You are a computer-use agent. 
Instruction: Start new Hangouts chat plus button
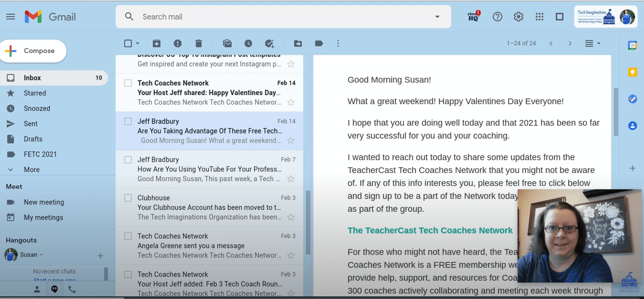[x=100, y=256]
